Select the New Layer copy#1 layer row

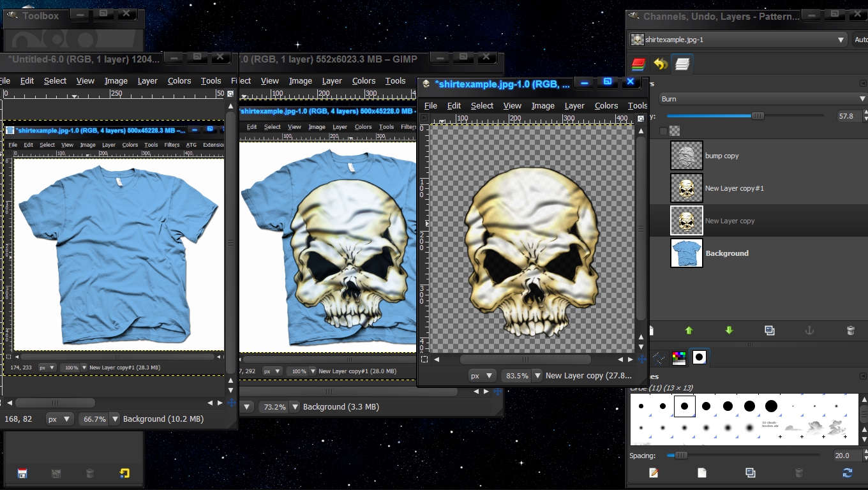pyautogui.click(x=758, y=188)
